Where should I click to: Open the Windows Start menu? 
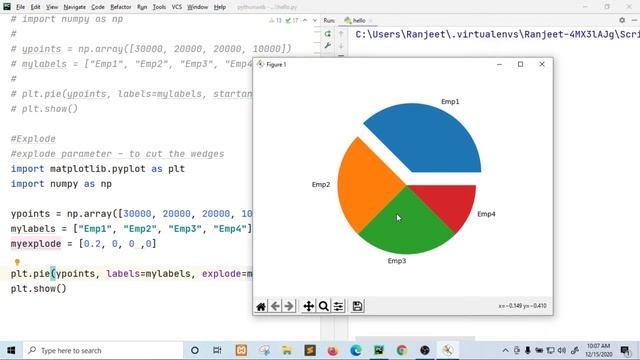(x=11, y=350)
